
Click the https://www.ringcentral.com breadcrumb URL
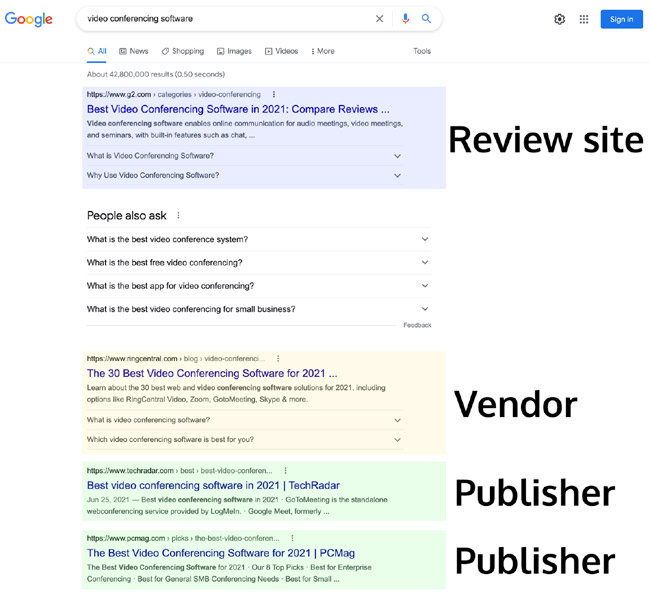point(132,358)
